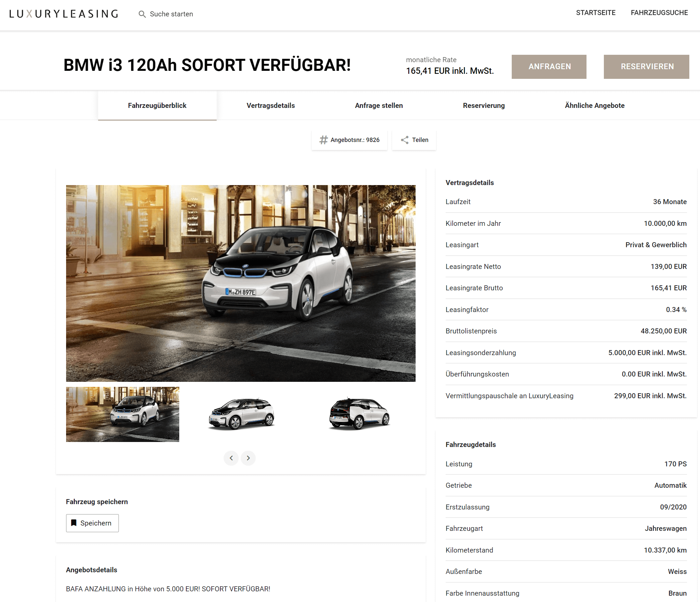The width and height of the screenshot is (700, 602).
Task: Click the Leasingfaktor value 0.34 %
Action: point(676,310)
